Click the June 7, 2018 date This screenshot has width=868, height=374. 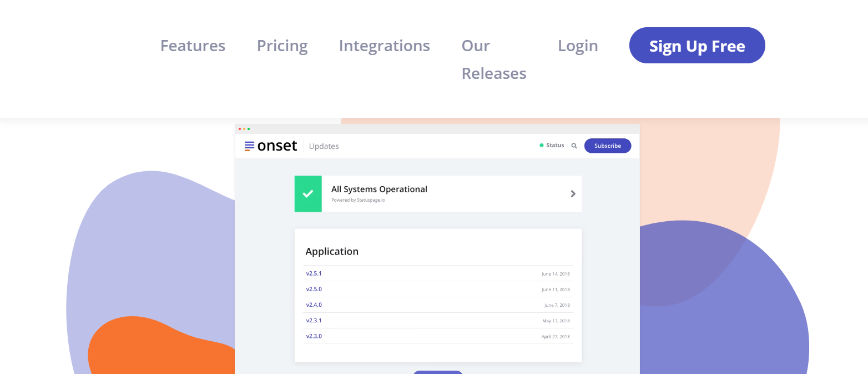tap(557, 305)
